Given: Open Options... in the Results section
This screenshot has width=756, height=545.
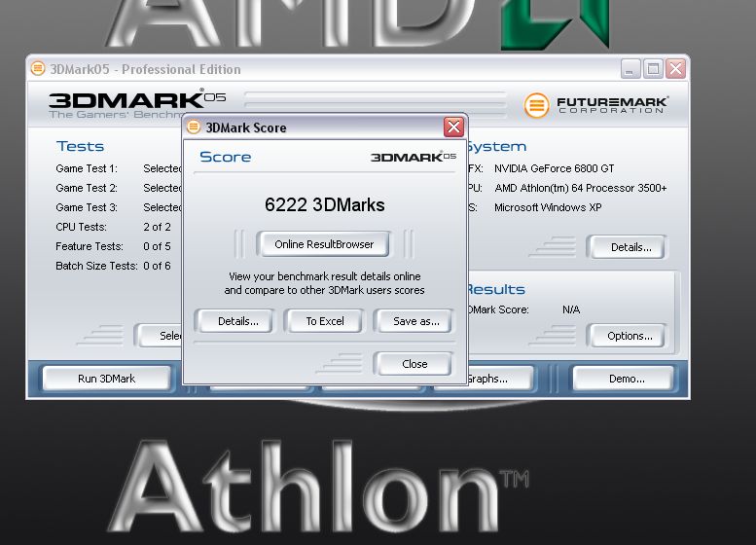Looking at the screenshot, I should tap(630, 336).
